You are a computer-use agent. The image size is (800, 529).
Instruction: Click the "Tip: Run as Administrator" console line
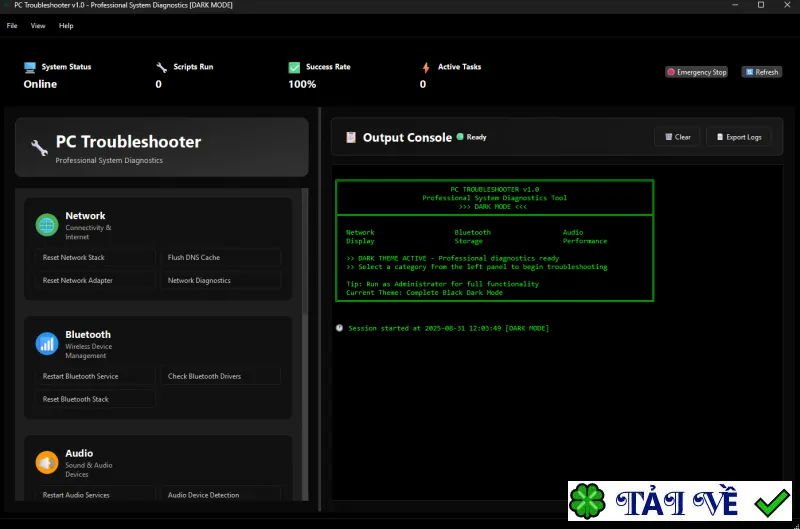tap(442, 284)
